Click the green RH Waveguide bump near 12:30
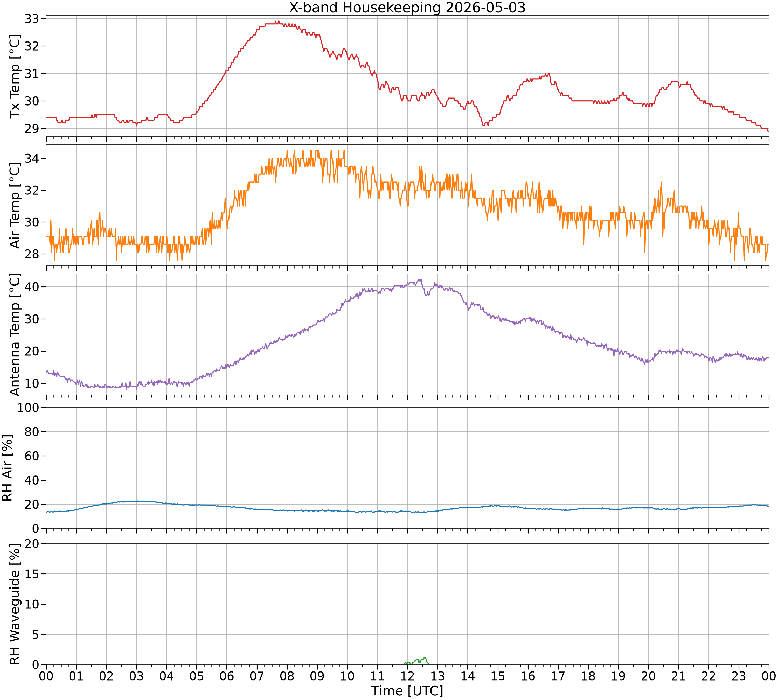Image resolution: width=778 pixels, height=700 pixels. [x=418, y=661]
